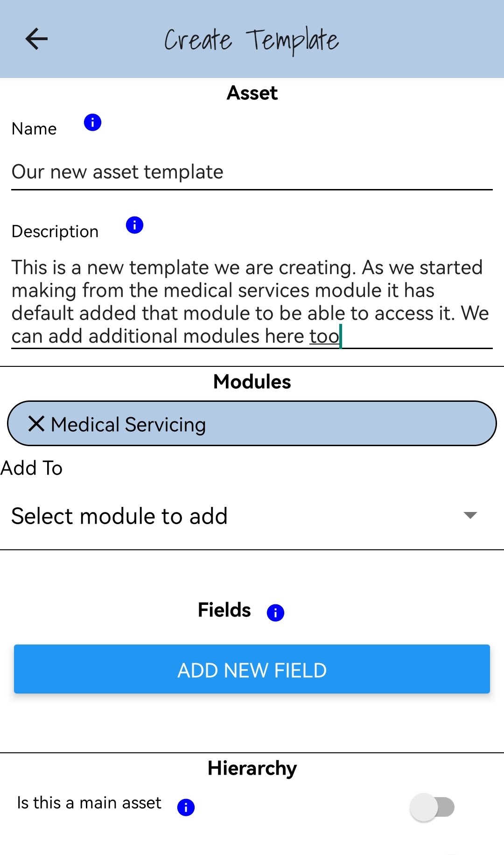504x855 pixels.
Task: Open the Name field info icon
Action: pos(92,123)
